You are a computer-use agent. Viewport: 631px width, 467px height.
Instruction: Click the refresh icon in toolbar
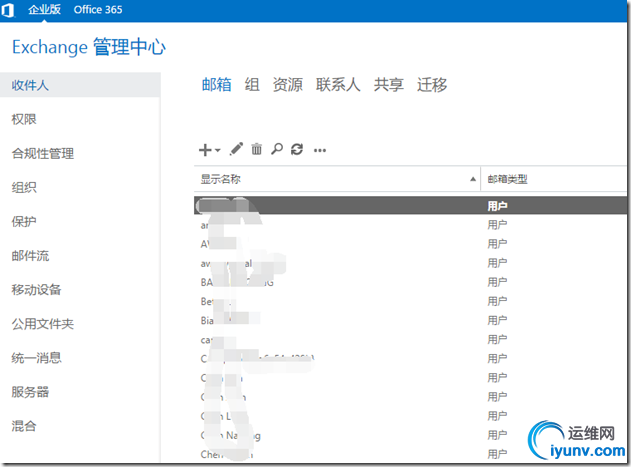coord(297,149)
